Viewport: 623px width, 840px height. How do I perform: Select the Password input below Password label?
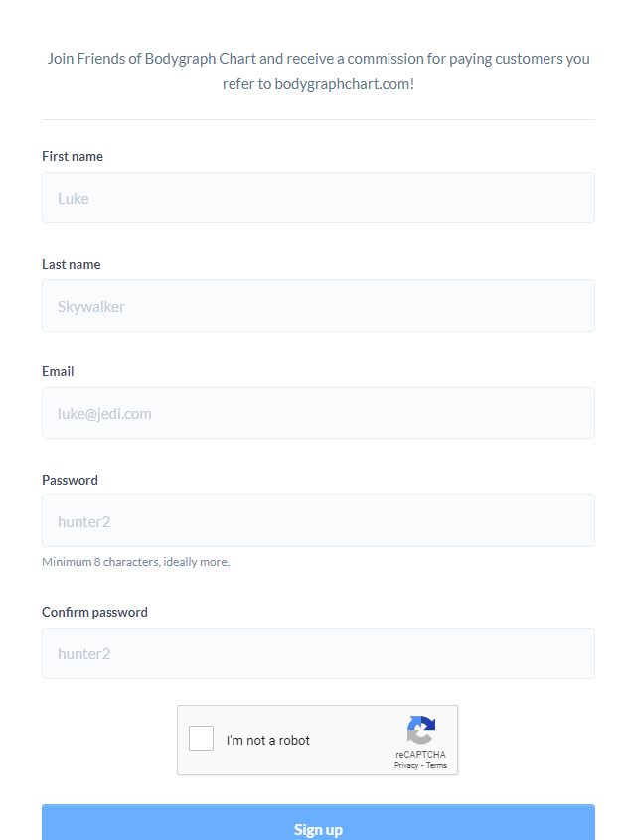point(319,520)
